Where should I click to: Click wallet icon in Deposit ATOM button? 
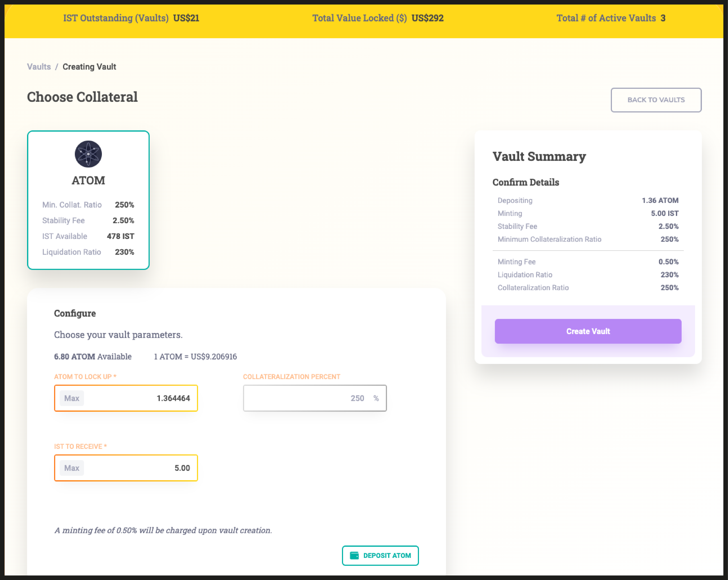pyautogui.click(x=354, y=555)
